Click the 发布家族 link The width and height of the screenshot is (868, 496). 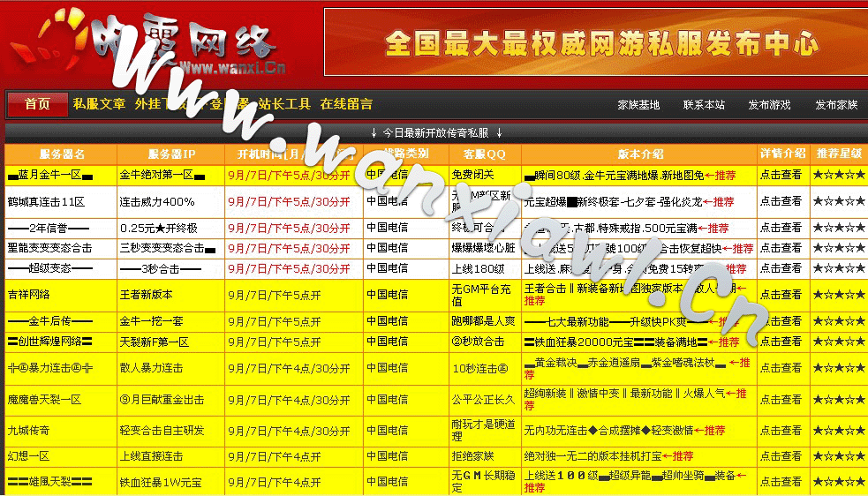[x=835, y=105]
